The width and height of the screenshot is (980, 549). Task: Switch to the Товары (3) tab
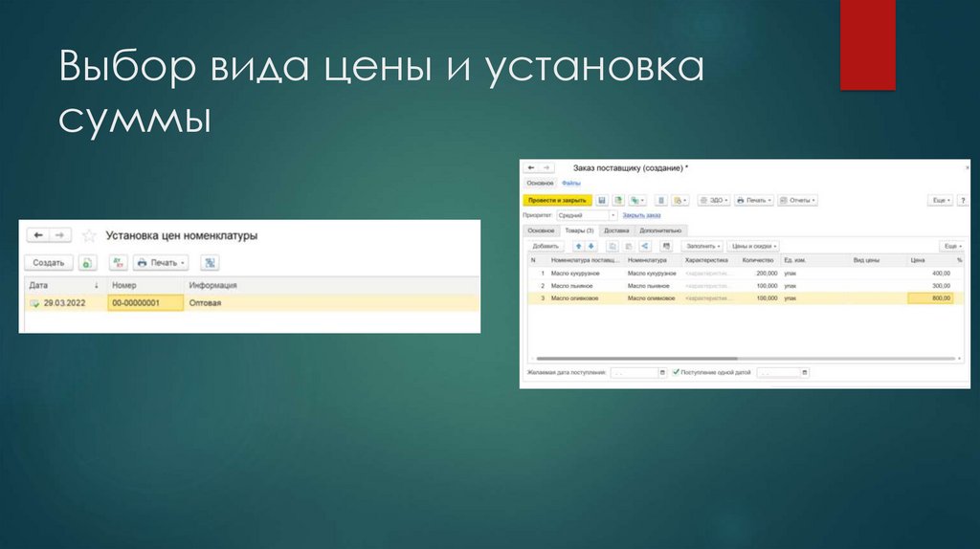tap(579, 231)
